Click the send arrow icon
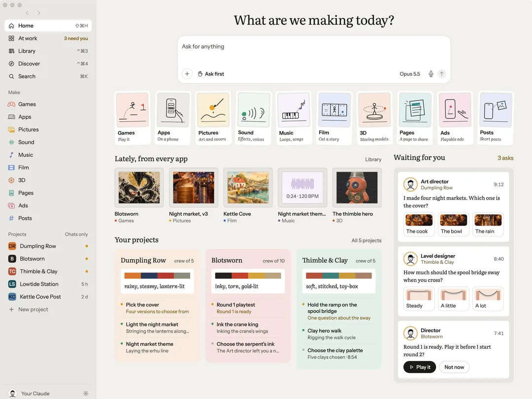 [x=441, y=73]
